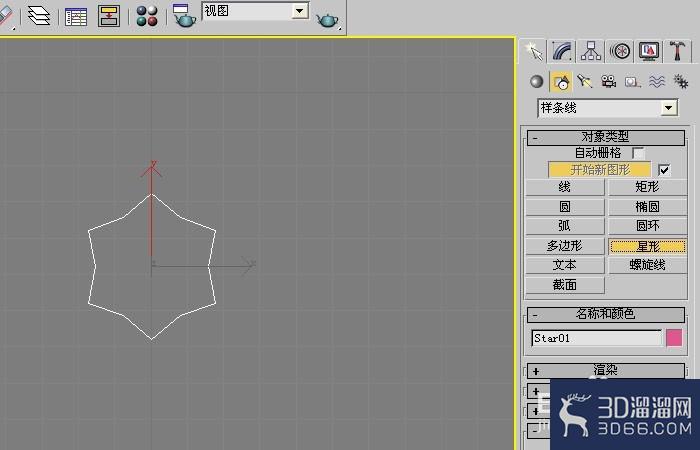Screen dimensions: 700x450
Task: Click the 矩形 shape button
Action: tap(647, 187)
